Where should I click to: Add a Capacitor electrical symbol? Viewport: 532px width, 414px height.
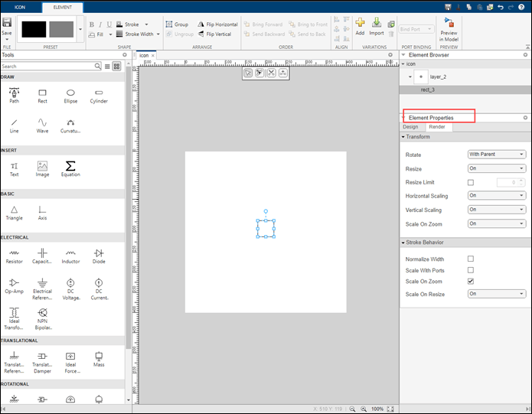pyautogui.click(x=42, y=256)
